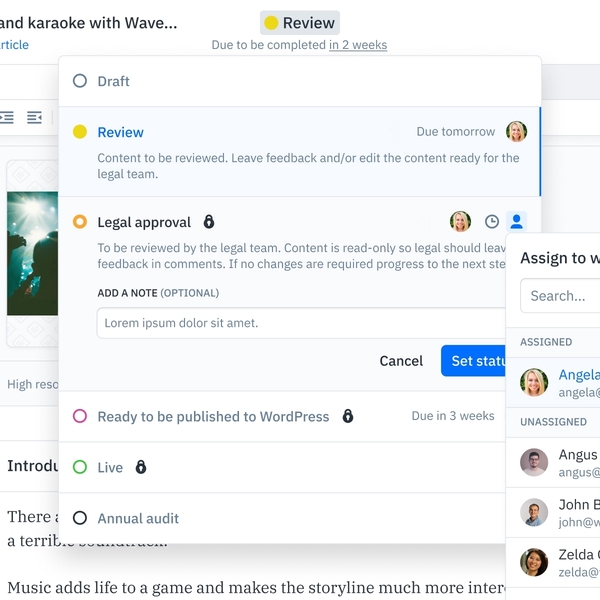Image resolution: width=600 pixels, height=600 pixels.
Task: Focus the Search field in Assign panel
Action: pos(560,296)
